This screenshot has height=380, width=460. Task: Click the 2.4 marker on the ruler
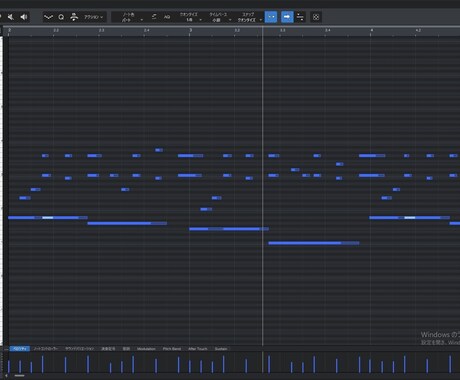(x=147, y=30)
